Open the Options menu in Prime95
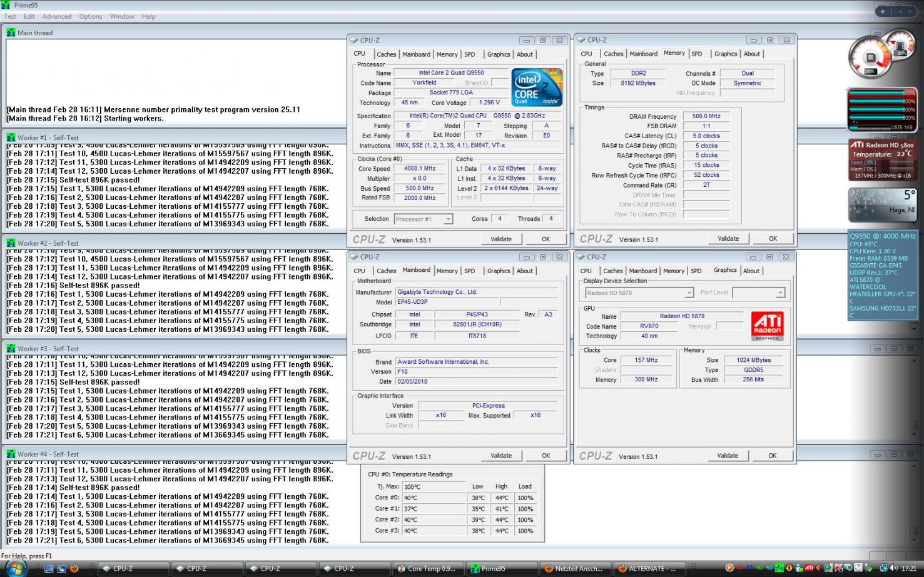 point(91,16)
